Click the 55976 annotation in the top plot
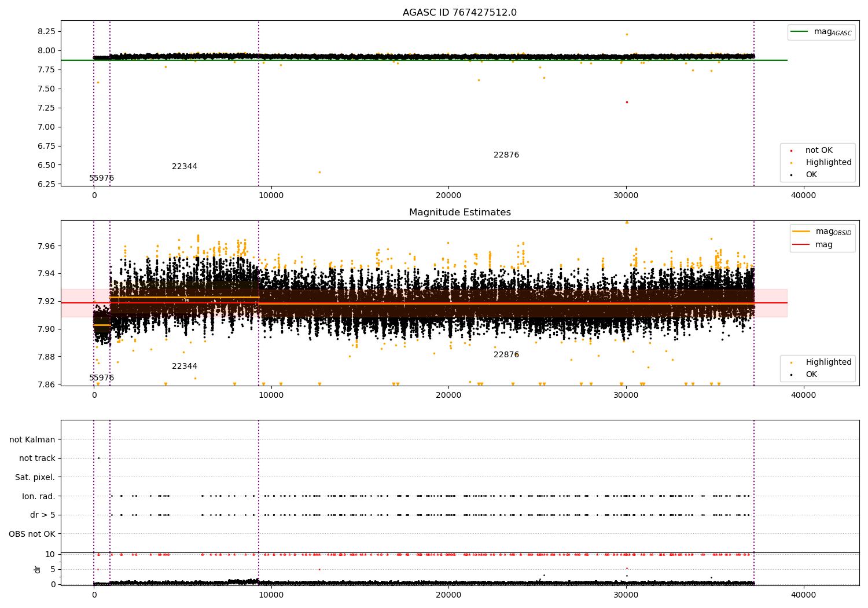The width and height of the screenshot is (868, 608). pyautogui.click(x=102, y=178)
